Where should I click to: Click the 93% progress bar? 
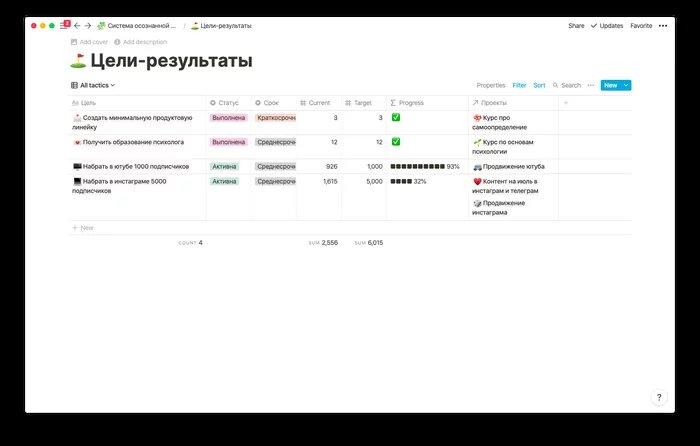[x=425, y=167]
